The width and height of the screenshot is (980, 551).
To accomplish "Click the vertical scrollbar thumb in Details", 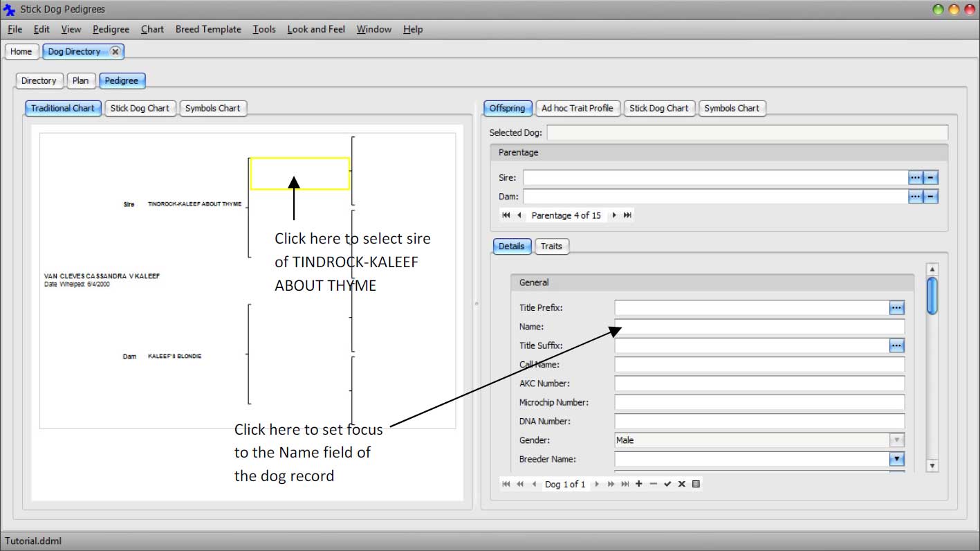I will 932,296.
